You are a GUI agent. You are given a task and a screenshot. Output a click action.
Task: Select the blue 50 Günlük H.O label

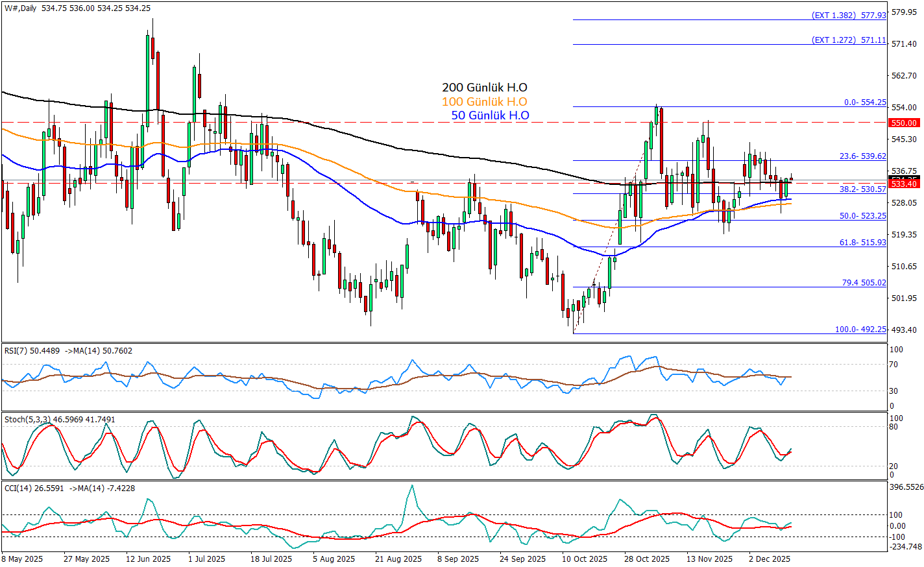pos(490,115)
